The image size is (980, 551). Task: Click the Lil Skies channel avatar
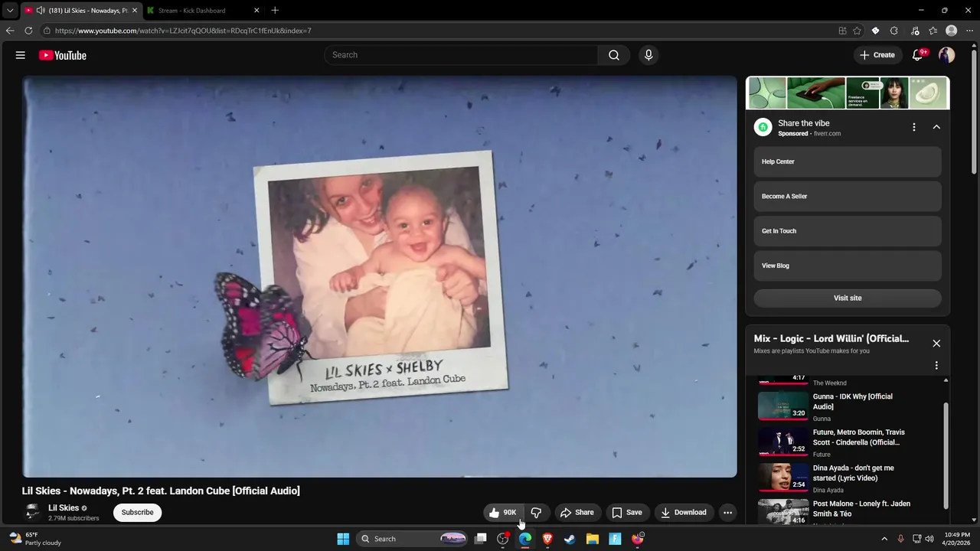point(32,513)
